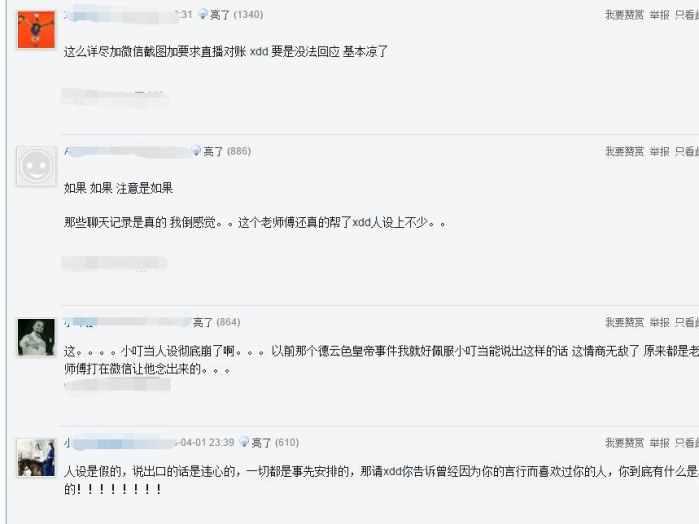This screenshot has height=524, width=699.
Task: Report the second comment with 举报
Action: [x=659, y=152]
